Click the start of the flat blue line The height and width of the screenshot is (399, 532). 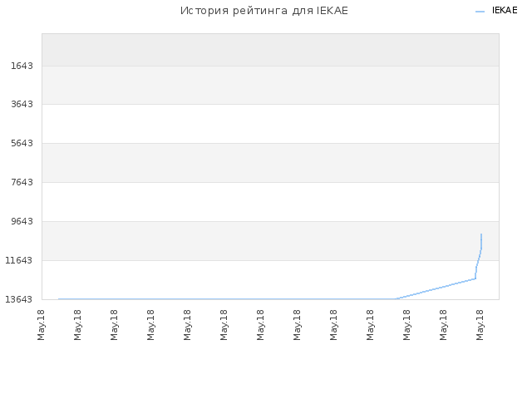click(x=59, y=299)
